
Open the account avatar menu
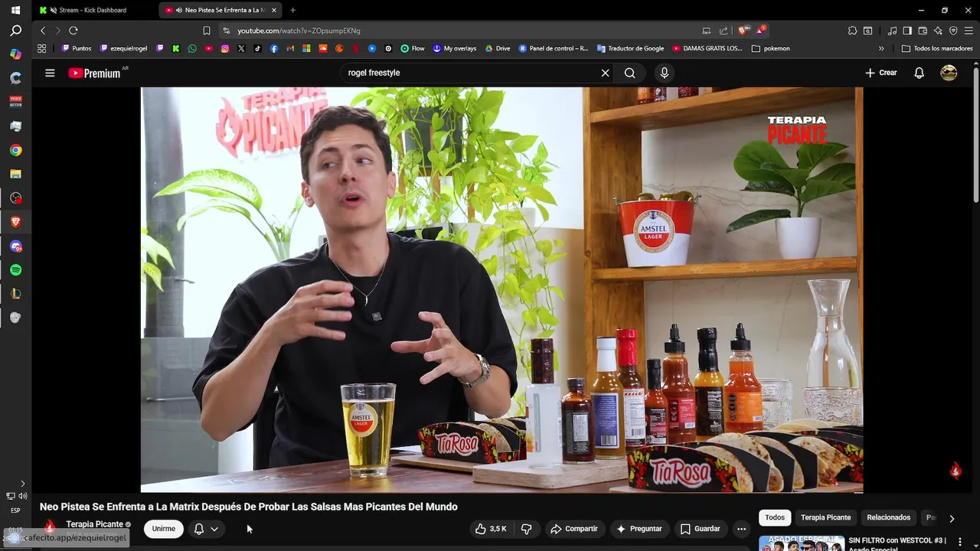pos(949,73)
